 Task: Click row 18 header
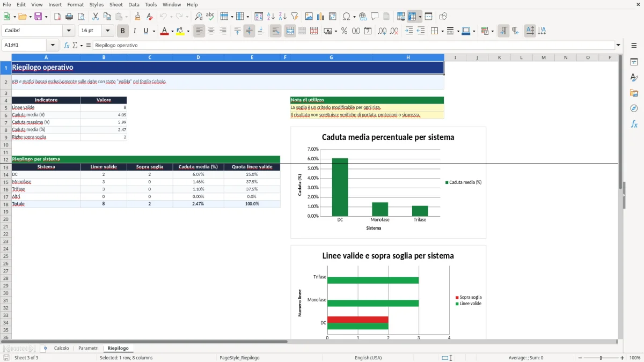tap(6, 204)
